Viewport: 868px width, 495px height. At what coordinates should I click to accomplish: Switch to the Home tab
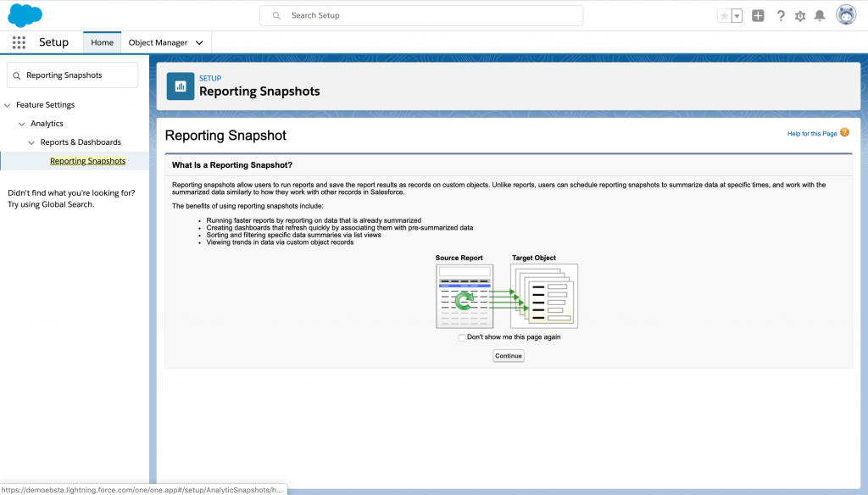[102, 42]
